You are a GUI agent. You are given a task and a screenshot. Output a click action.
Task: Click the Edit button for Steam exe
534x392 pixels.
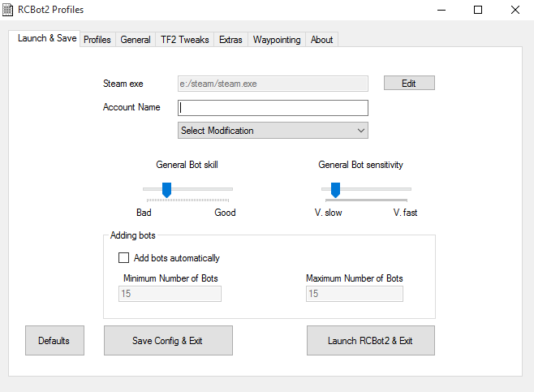point(409,83)
